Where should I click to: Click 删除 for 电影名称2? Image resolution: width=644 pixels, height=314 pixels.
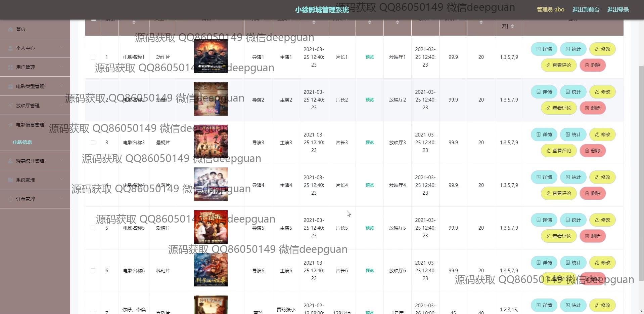[593, 108]
